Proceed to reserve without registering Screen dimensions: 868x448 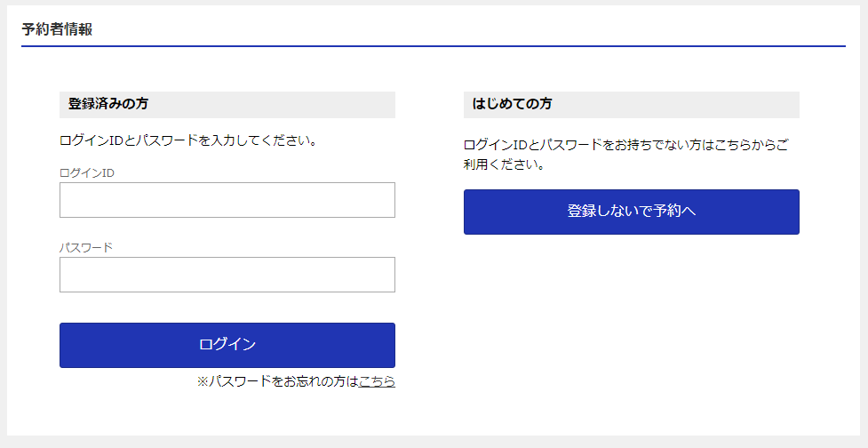coord(631,212)
